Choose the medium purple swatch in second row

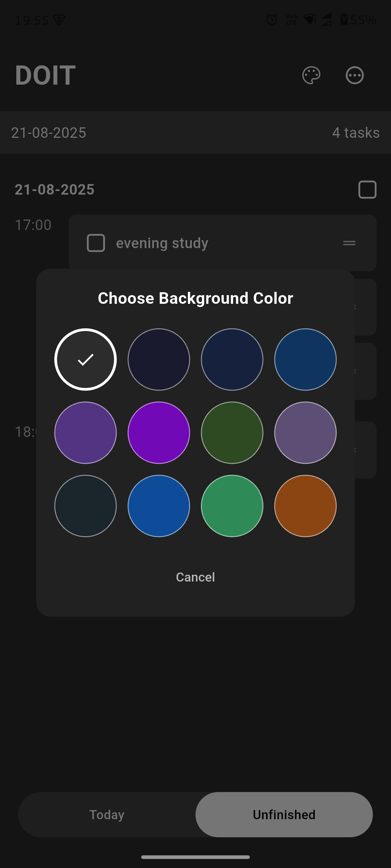tap(85, 433)
